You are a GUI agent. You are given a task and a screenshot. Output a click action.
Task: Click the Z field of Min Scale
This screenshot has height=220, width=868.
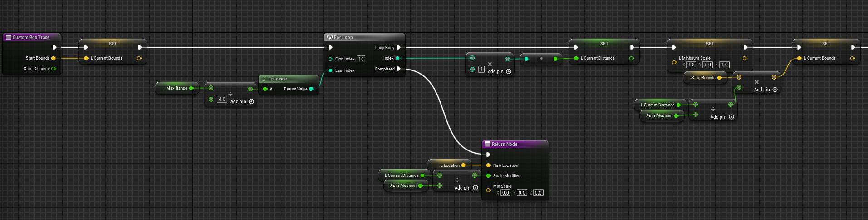pos(538,193)
